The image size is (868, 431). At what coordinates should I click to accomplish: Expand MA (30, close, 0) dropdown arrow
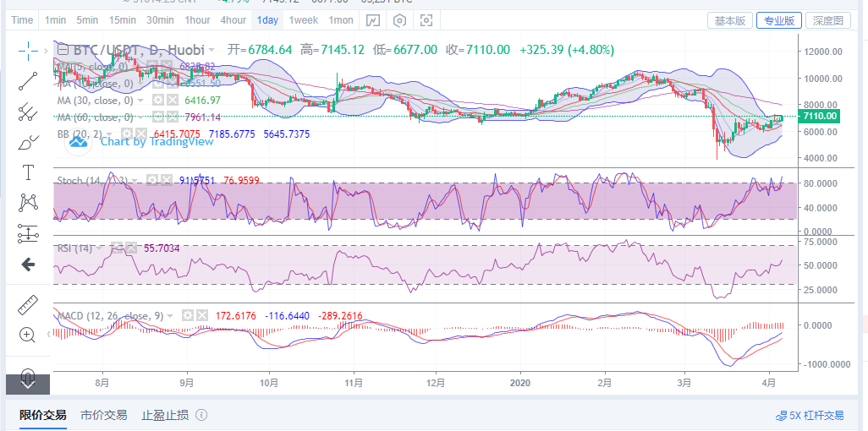(x=140, y=101)
